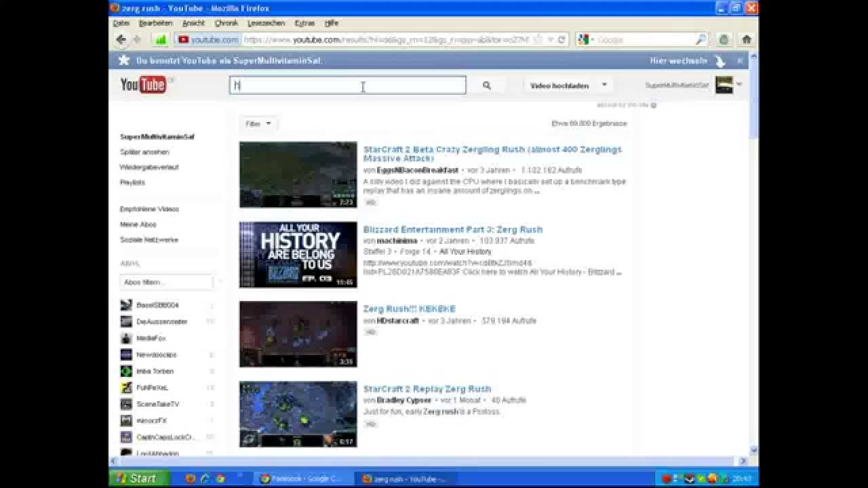Open StarCraft 2 Replay Zerg Rush title
Image resolution: width=868 pixels, height=488 pixels.
(x=427, y=388)
